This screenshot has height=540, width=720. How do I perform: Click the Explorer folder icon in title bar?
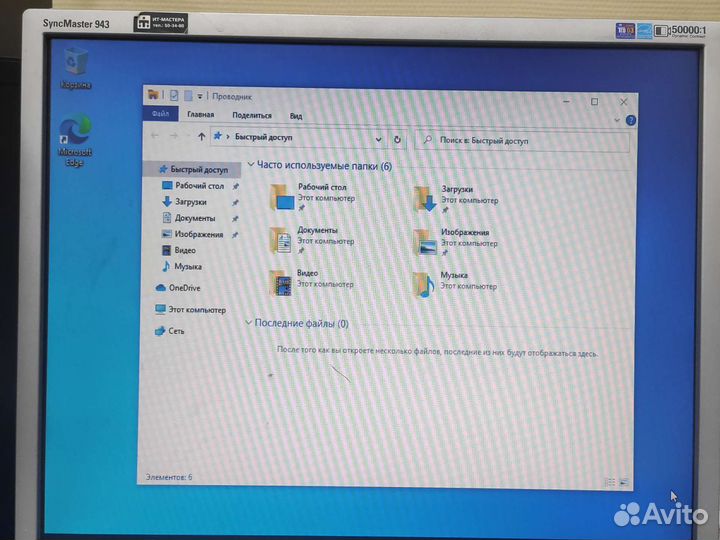point(153,95)
